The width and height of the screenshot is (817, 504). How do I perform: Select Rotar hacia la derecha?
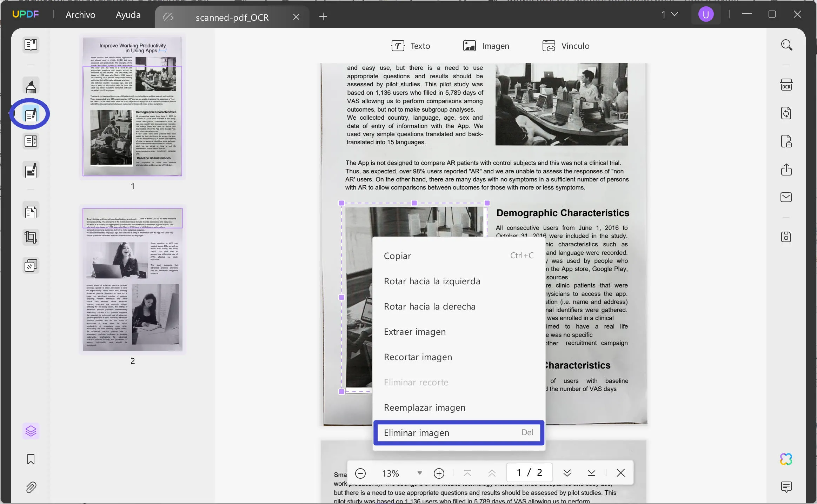point(459,306)
